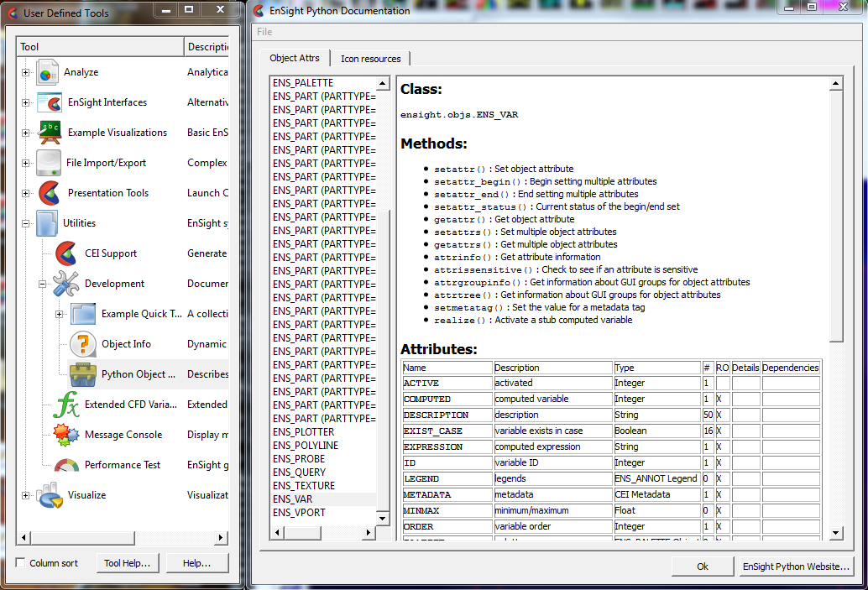Select ENS_VPORT in the object list
The image size is (868, 590).
tap(324, 513)
